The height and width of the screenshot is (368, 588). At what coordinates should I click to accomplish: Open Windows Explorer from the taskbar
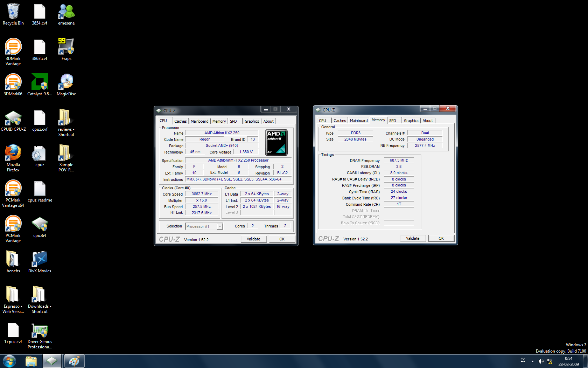click(31, 361)
